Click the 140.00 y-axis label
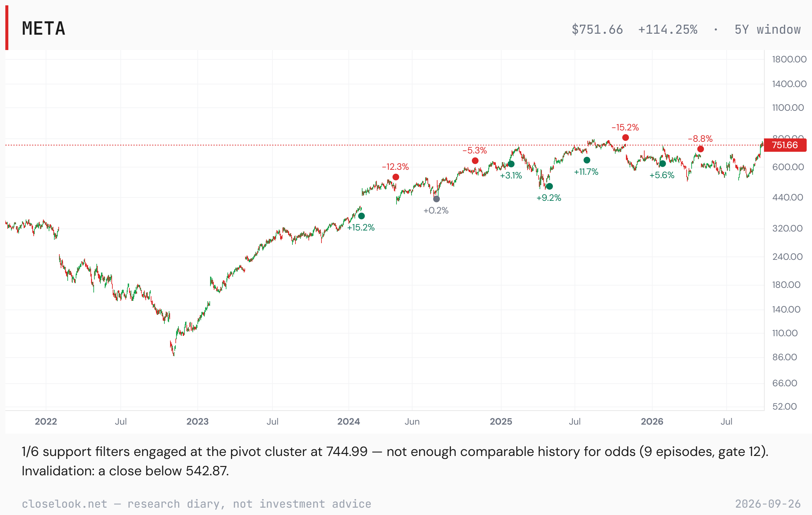Screen dimensions: 812x515 tap(786, 310)
